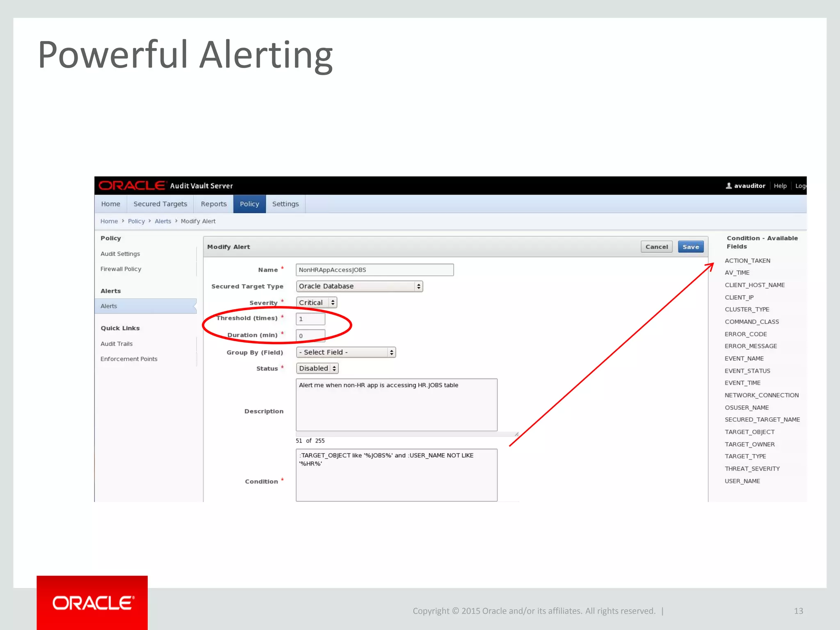840x630 pixels.
Task: Click the Cancel button
Action: tap(657, 247)
